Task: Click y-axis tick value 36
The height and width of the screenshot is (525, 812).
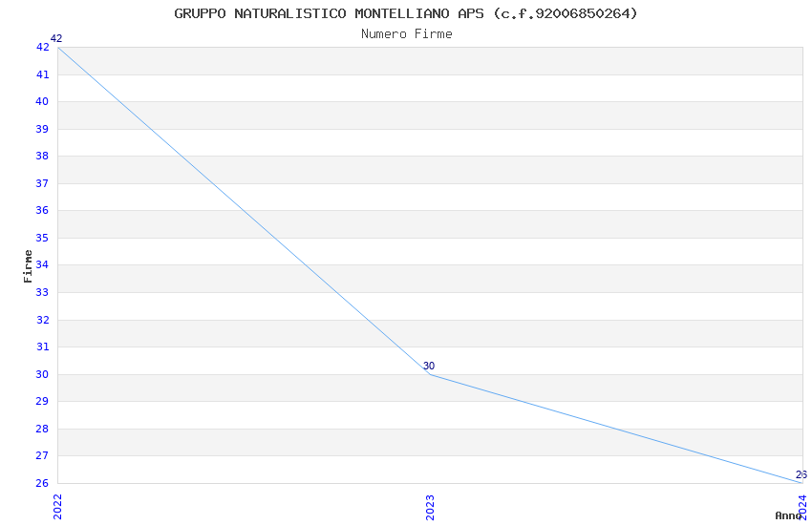Action: coord(42,210)
